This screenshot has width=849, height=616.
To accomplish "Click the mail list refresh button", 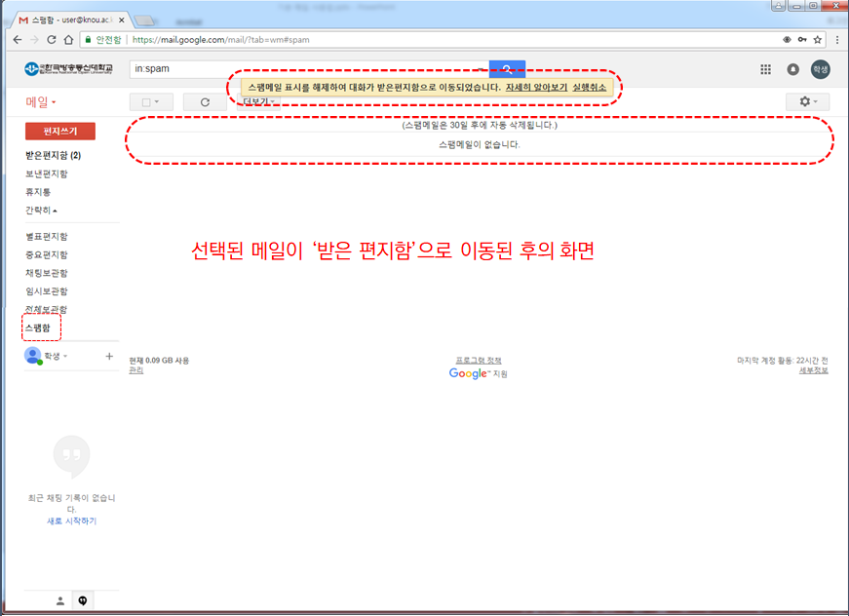I will [205, 102].
